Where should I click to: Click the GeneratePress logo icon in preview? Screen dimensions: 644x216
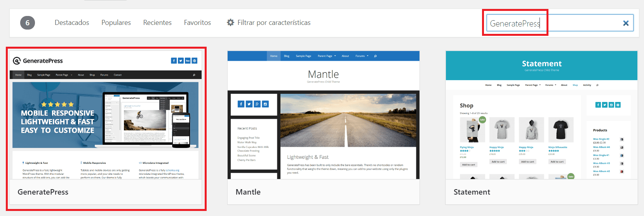17,61
